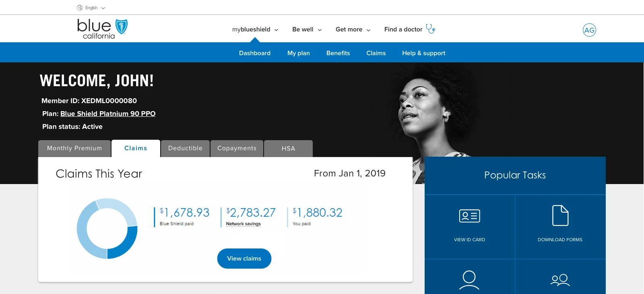The height and width of the screenshot is (294, 644).
Task: Switch to the Monthly Premium tab
Action: (x=74, y=149)
